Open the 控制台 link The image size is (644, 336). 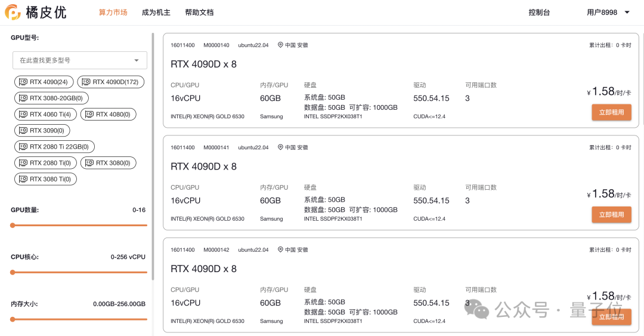pos(539,12)
